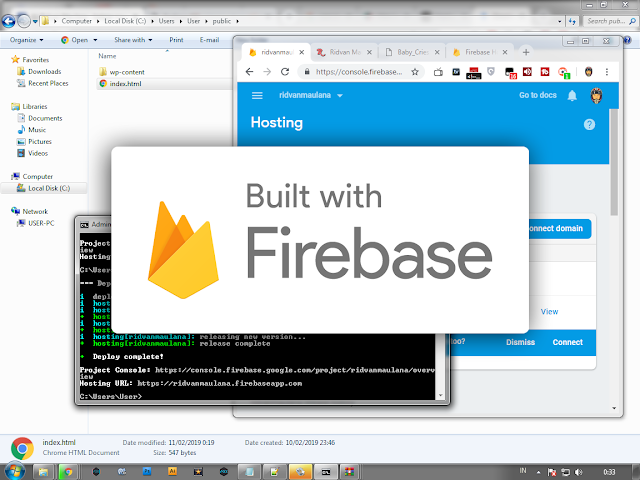Click Chrome profile avatar in toolbar

click(x=588, y=72)
